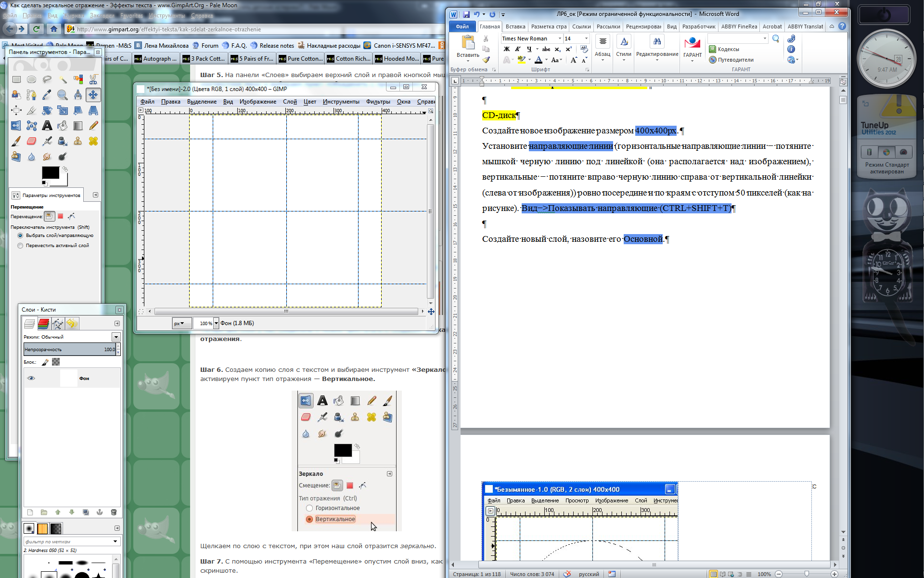
Task: Click the Вставить paste button in Word
Action: click(x=468, y=47)
